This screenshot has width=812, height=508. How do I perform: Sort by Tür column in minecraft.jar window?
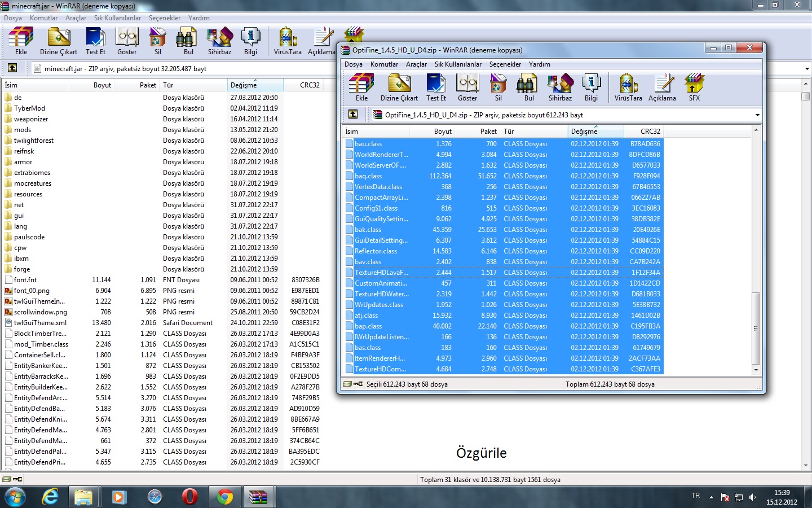(193, 85)
